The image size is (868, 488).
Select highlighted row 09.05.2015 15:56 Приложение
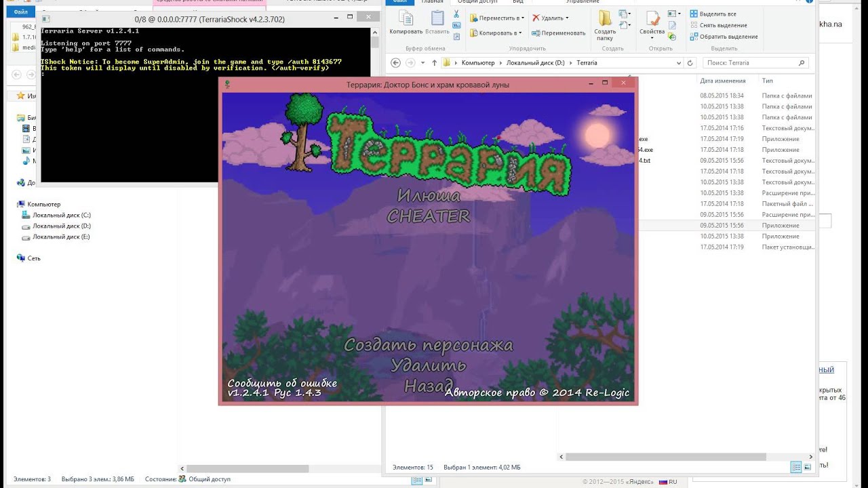(x=726, y=225)
